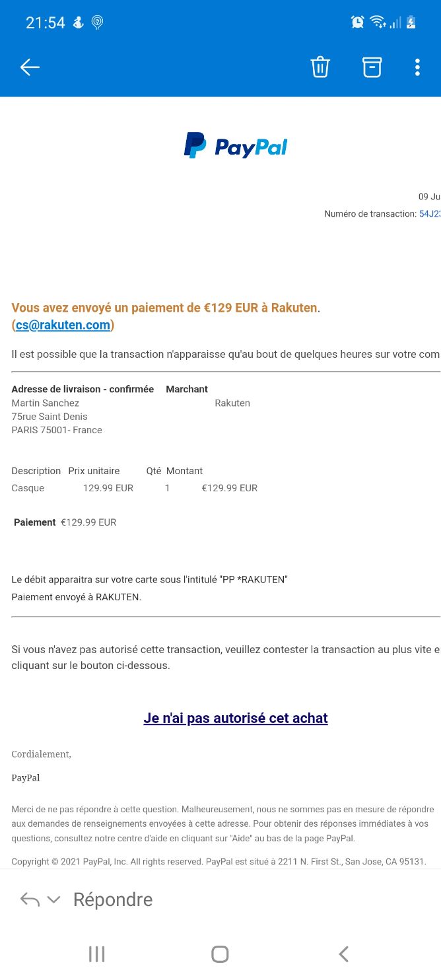Open the transaction number link 54J2
This screenshot has height=980, width=441.
[430, 214]
